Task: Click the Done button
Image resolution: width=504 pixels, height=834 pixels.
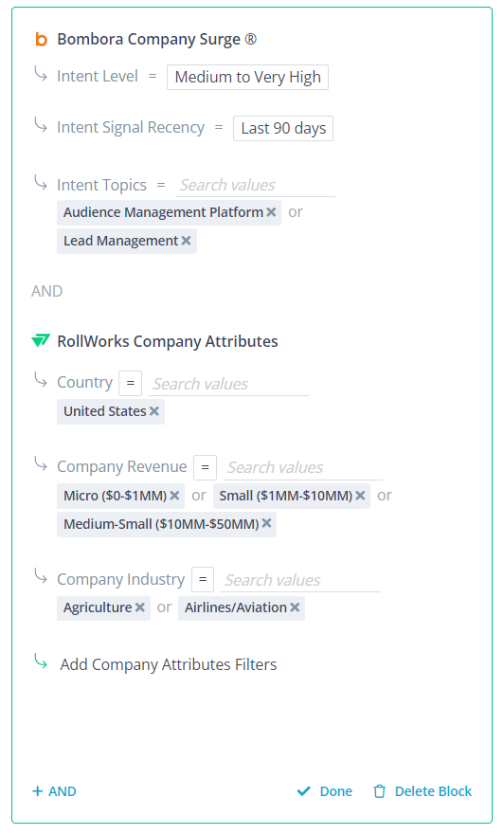Action: point(324,791)
